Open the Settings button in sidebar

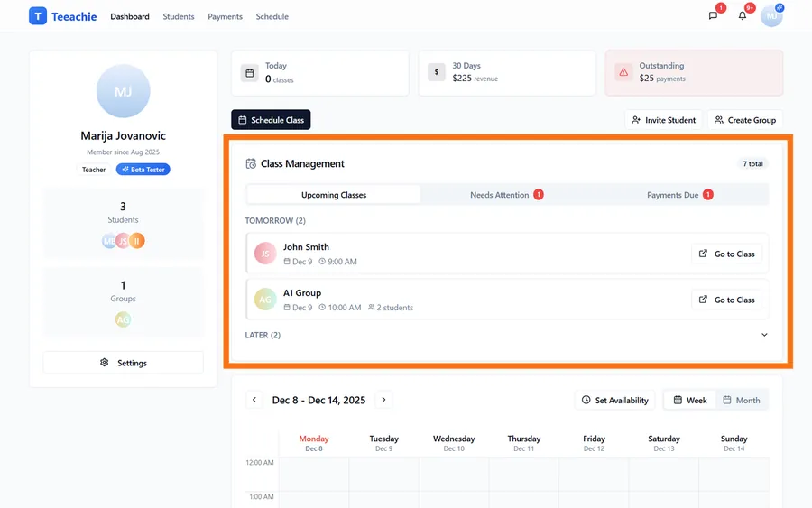coord(124,363)
